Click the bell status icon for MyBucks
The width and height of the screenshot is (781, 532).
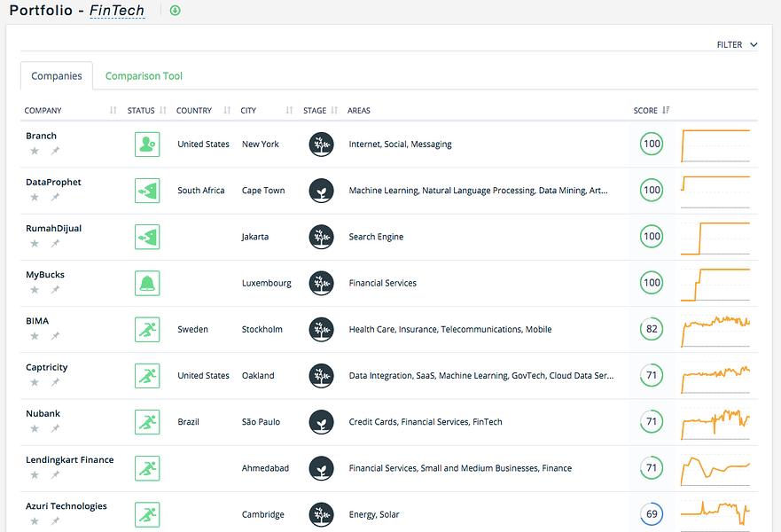point(147,284)
